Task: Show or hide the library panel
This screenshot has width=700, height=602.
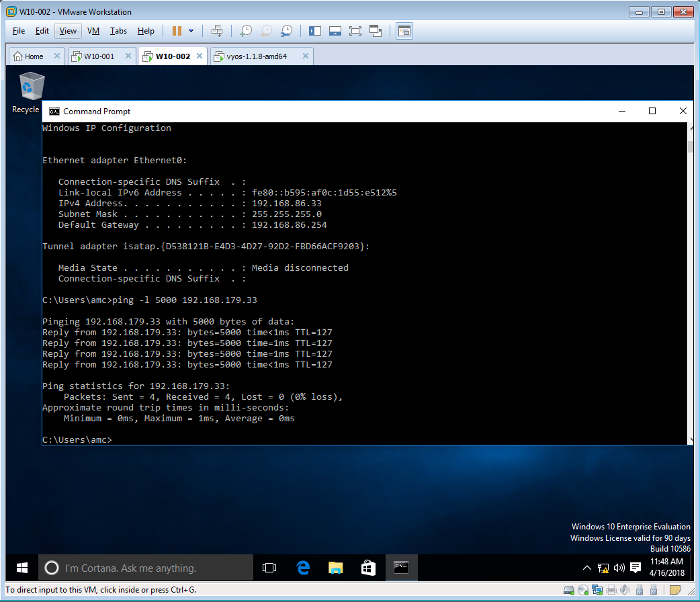Action: 314,31
